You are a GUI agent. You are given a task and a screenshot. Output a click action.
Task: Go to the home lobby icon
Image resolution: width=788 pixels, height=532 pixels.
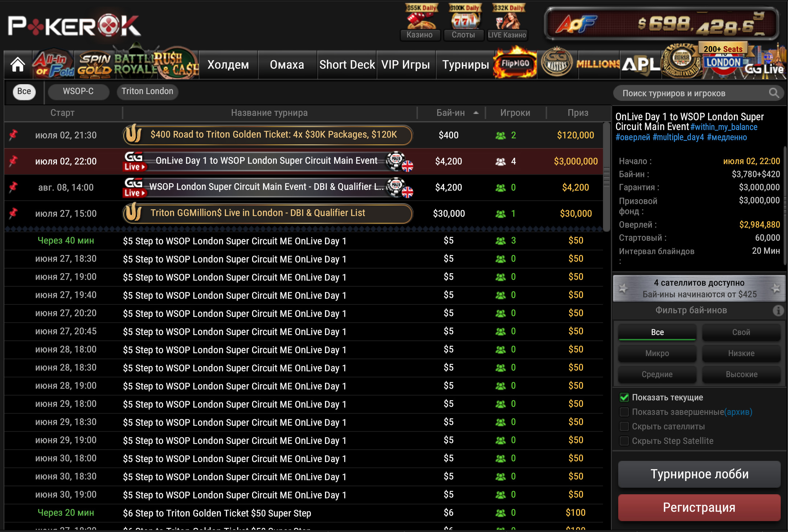pos(17,65)
